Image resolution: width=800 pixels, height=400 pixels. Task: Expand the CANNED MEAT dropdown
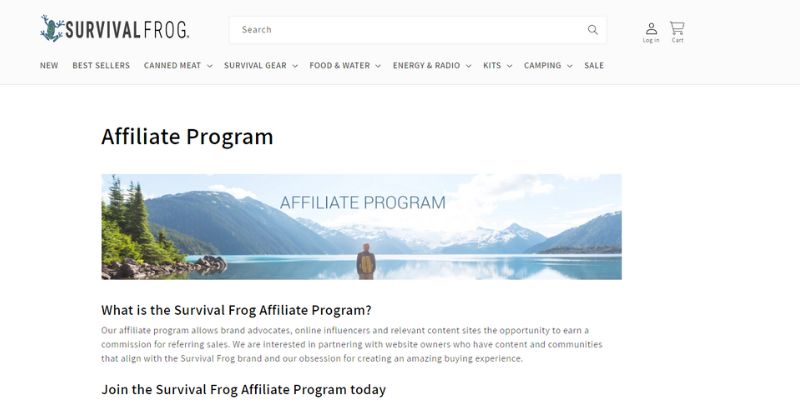point(178,66)
